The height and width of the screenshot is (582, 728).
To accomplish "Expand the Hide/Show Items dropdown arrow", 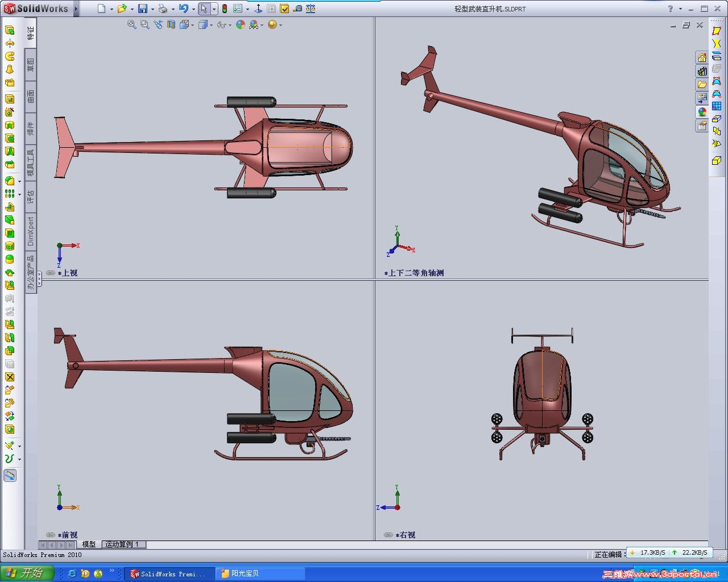I will (x=230, y=25).
